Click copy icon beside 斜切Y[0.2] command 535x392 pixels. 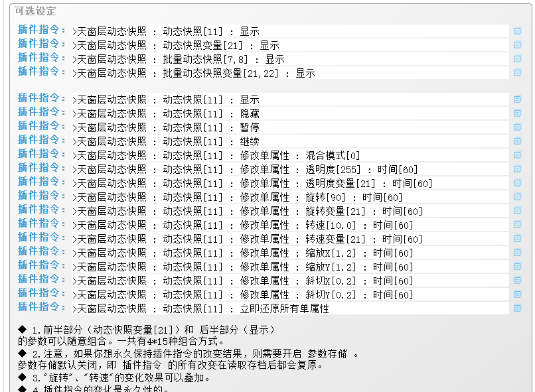click(517, 294)
